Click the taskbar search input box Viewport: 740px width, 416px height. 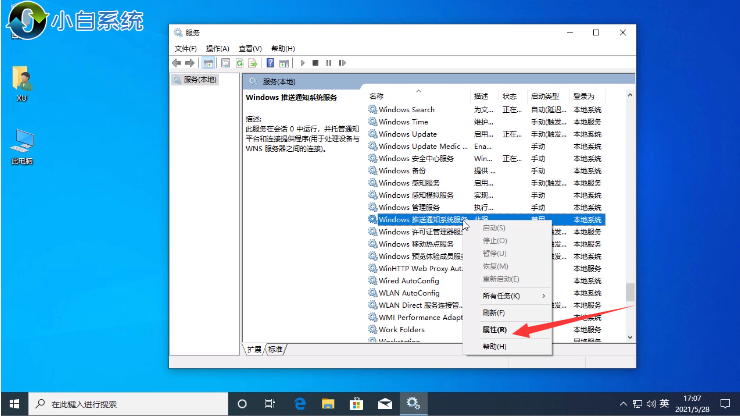[x=120, y=404]
